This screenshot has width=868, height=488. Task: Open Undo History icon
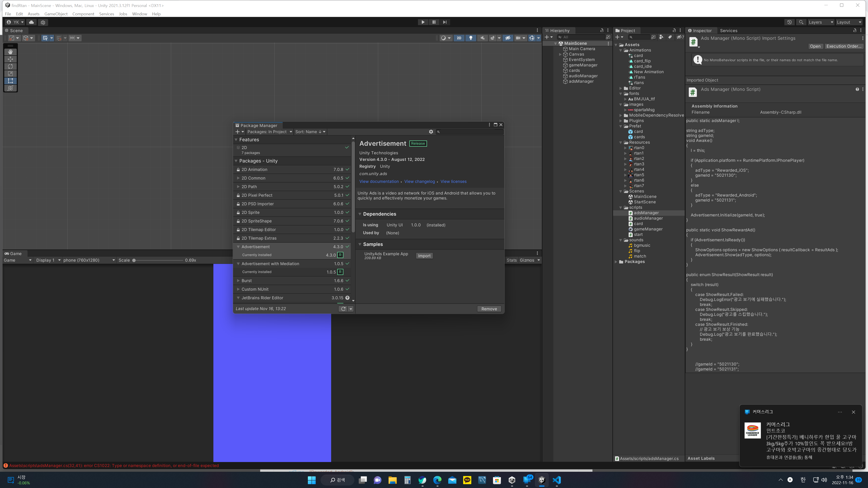click(790, 22)
